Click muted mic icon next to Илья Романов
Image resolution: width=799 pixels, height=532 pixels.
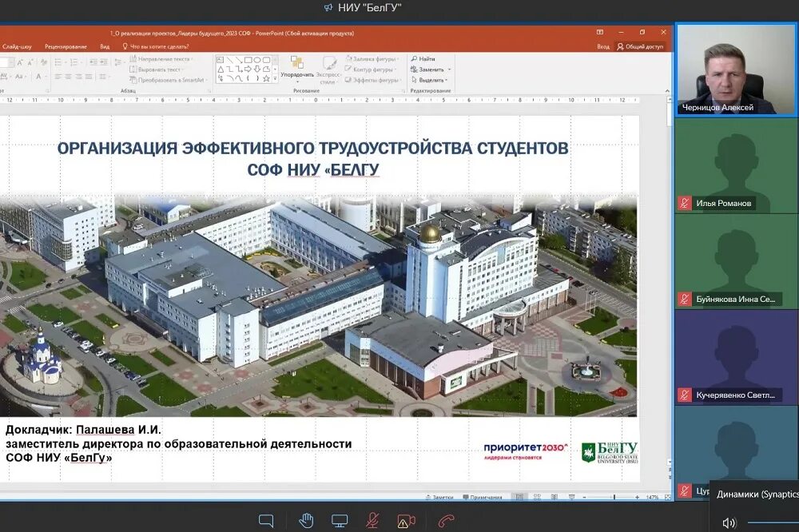pyautogui.click(x=685, y=204)
